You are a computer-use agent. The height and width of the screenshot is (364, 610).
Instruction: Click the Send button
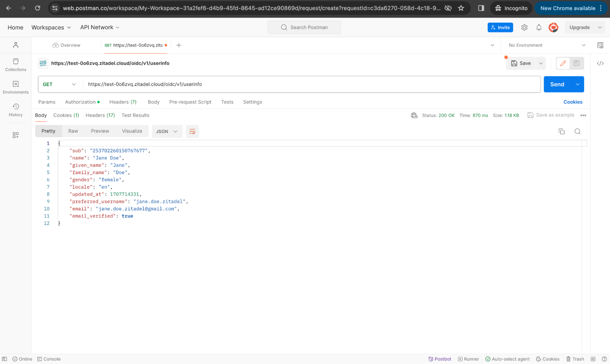point(557,84)
